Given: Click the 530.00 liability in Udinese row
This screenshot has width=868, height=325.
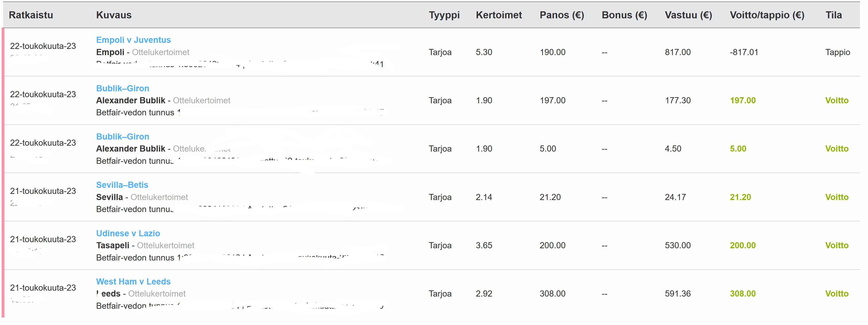Looking at the screenshot, I should 678,245.
